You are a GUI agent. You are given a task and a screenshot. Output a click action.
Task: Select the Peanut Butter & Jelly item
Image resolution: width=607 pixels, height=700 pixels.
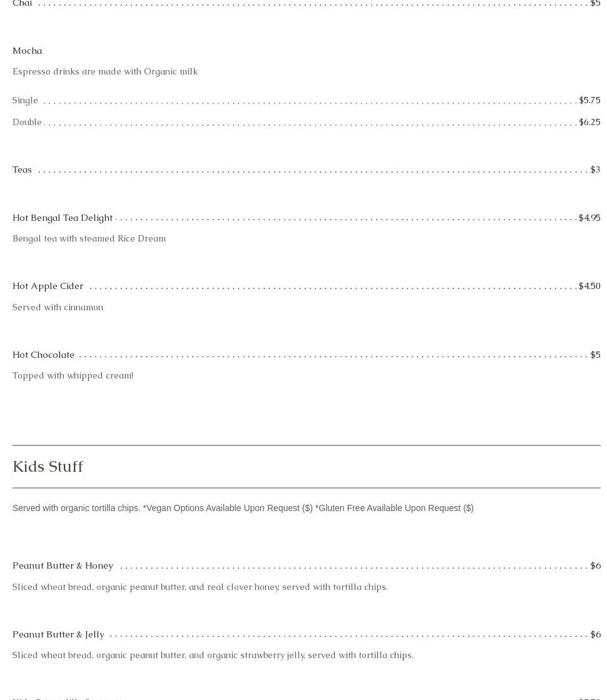(x=59, y=634)
